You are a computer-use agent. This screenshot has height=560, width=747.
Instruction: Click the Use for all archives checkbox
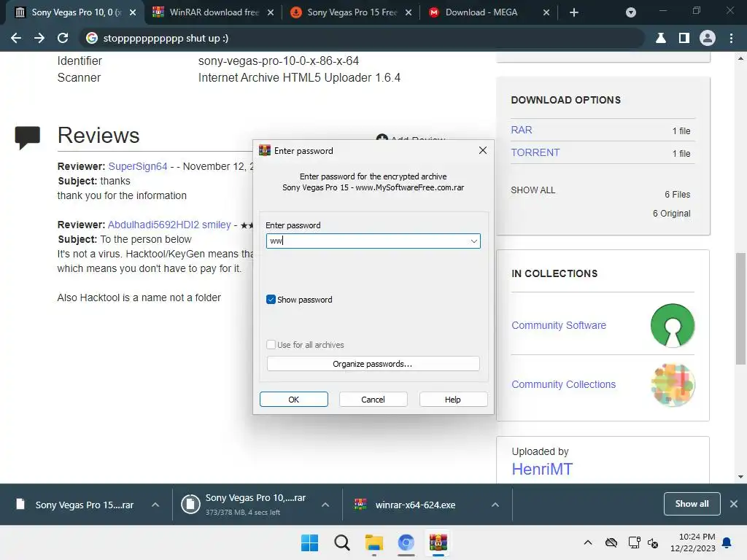tap(271, 345)
